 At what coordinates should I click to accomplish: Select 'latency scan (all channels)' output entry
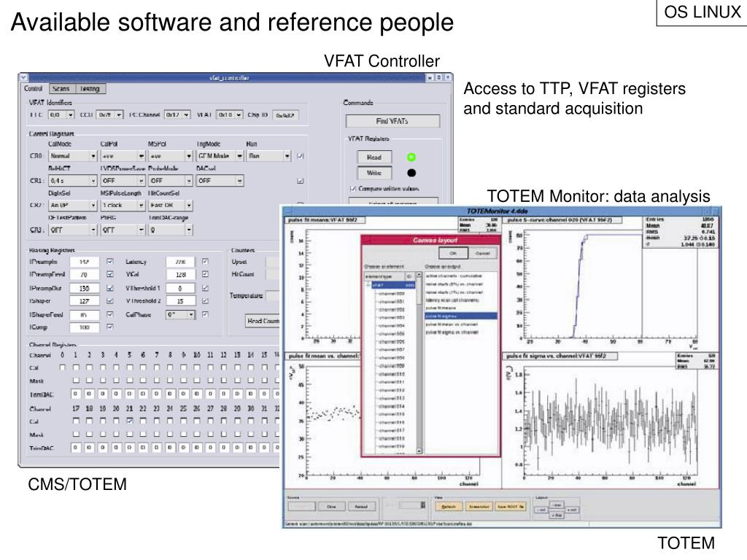[452, 300]
